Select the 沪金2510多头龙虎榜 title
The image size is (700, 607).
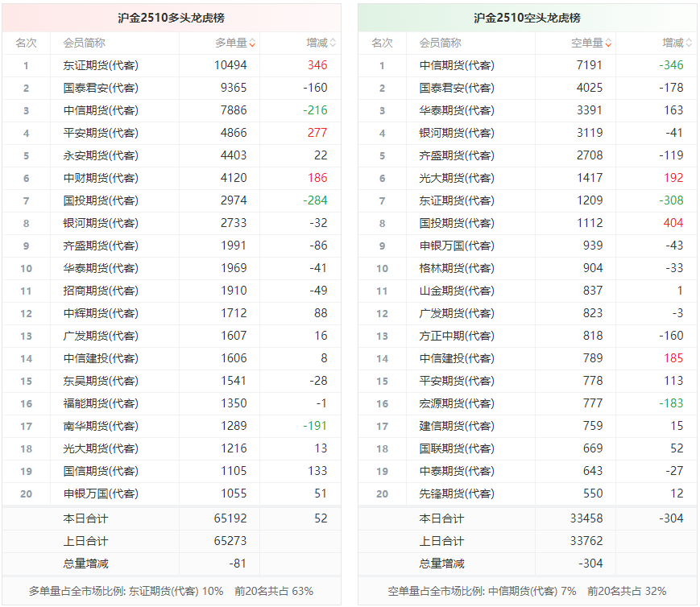(172, 18)
